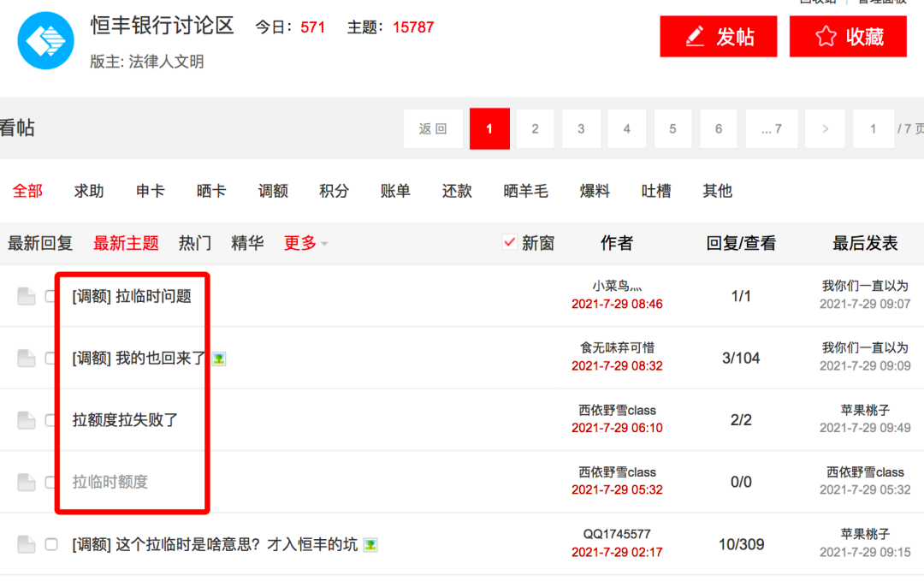Open thread icon for 拉额度拉失败了 row
Screen dimensions: 924x581
(x=26, y=420)
